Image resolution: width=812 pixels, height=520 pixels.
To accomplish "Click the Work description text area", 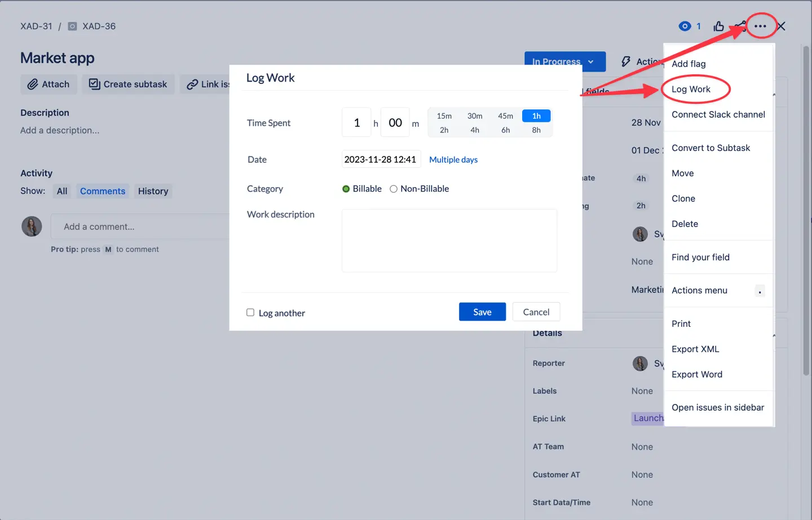I will (449, 241).
